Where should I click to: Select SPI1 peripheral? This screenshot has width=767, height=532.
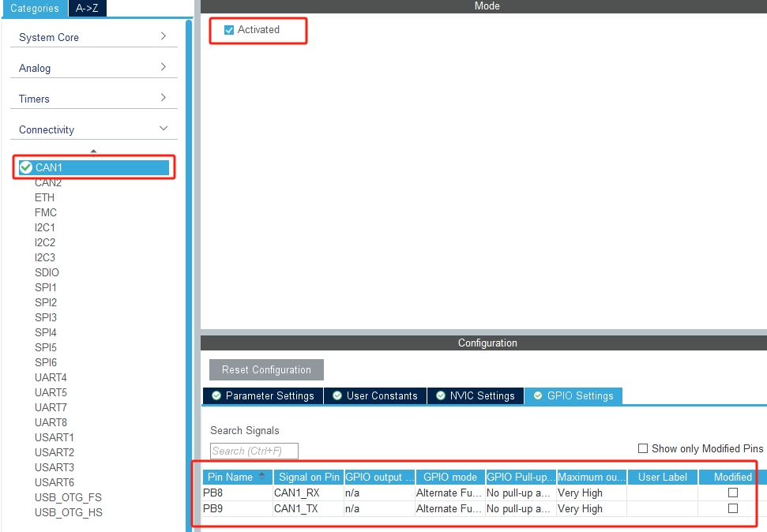click(46, 287)
